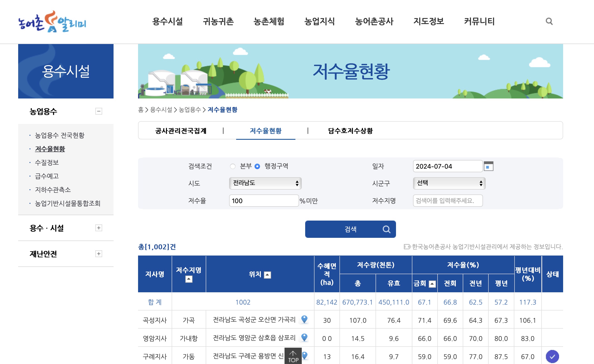Open the 시도 dropdown showing 전라남도

265,183
